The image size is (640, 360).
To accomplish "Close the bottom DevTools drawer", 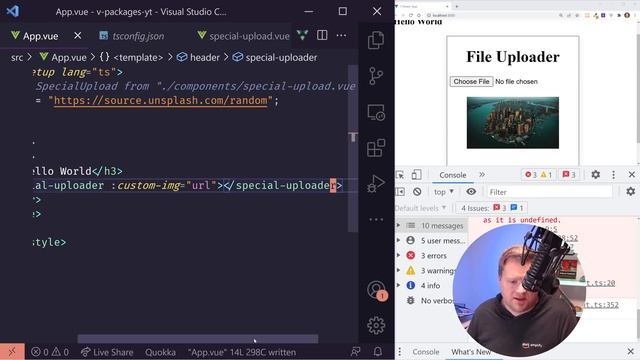I will coord(631,351).
